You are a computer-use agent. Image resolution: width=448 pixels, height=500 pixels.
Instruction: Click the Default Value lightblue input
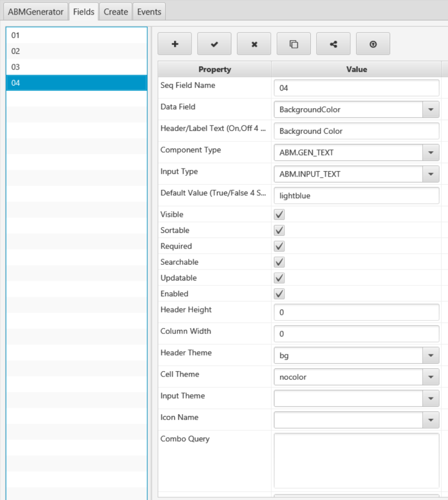point(357,196)
